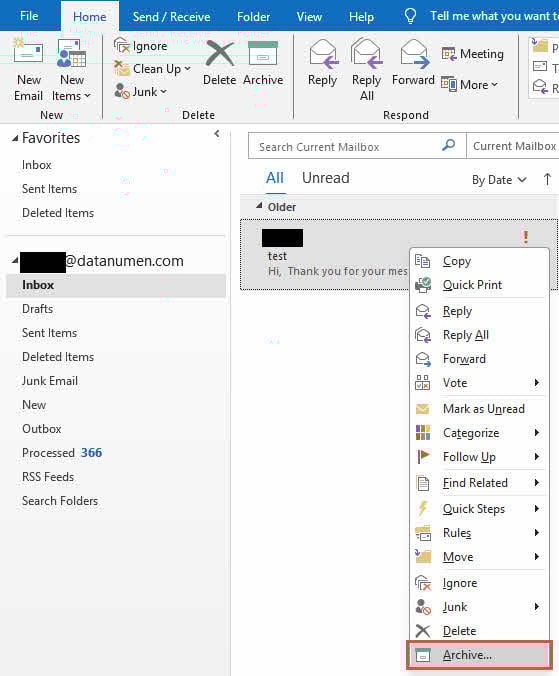This screenshot has height=676, width=559.
Task: Click the Archive icon in context menu
Action: (x=423, y=655)
